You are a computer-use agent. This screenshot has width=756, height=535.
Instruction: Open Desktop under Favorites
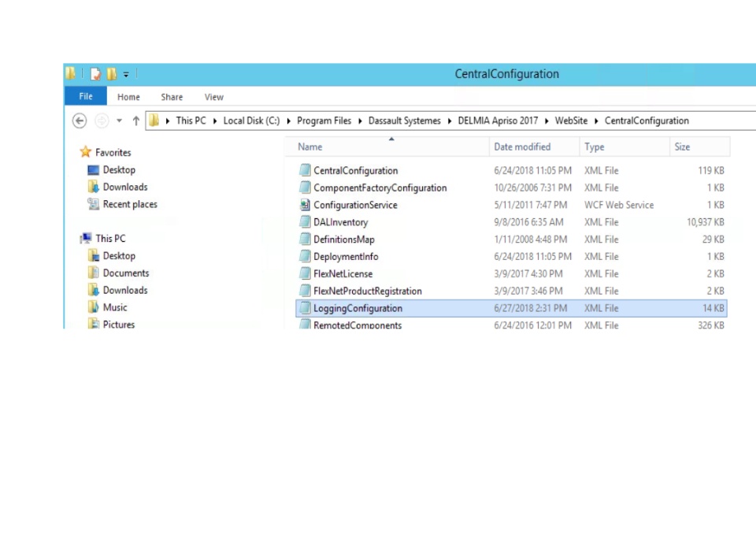click(119, 170)
